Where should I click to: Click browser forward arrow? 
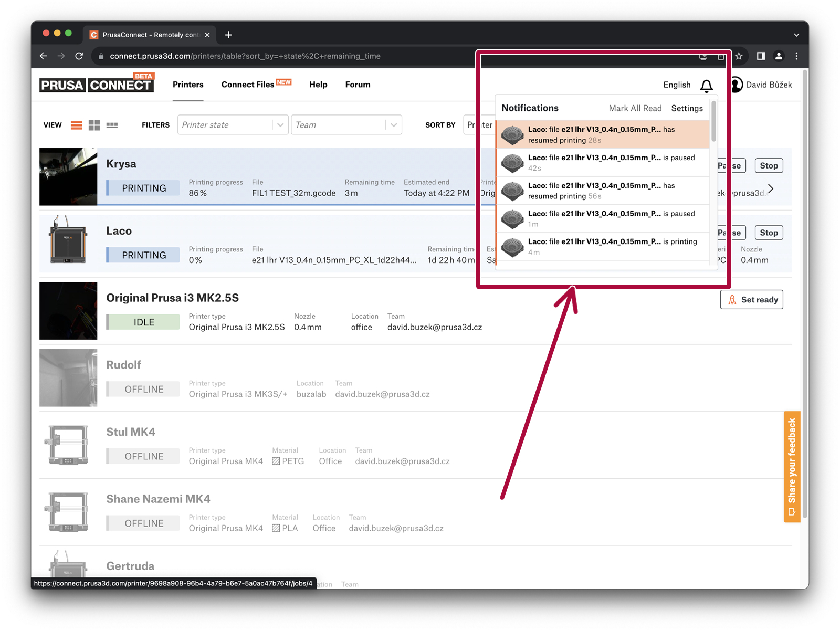(61, 56)
